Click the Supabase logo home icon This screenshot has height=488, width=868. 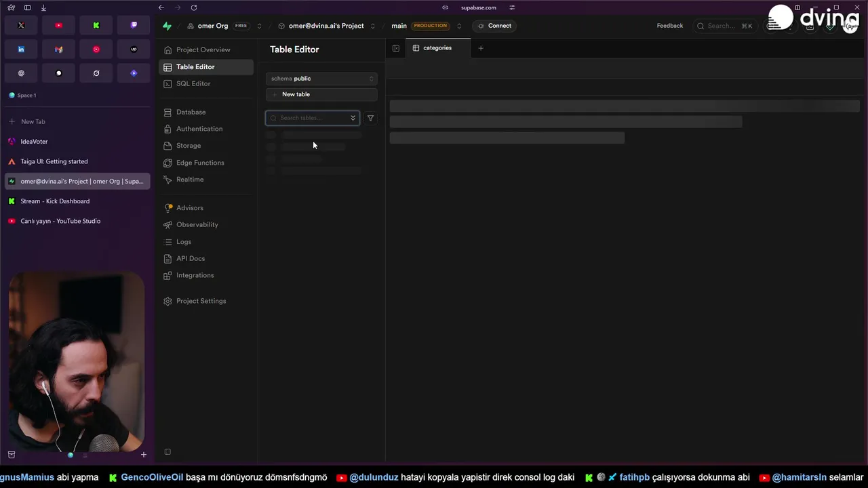[167, 26]
